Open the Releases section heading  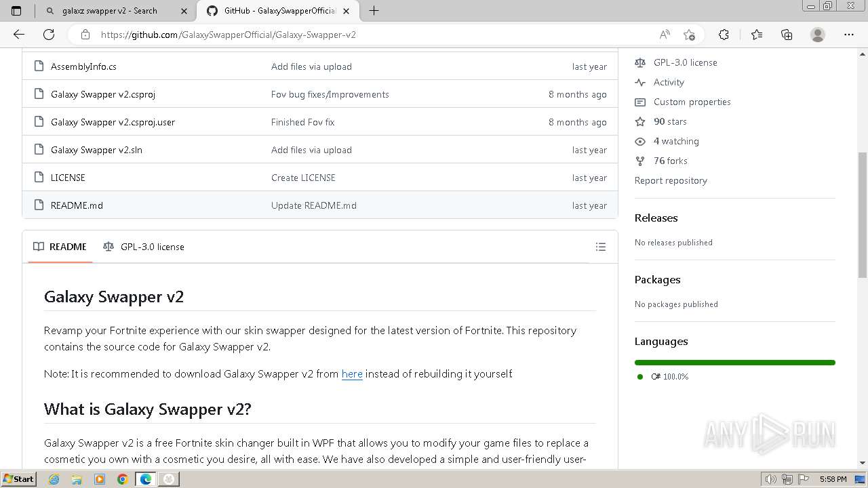point(656,218)
